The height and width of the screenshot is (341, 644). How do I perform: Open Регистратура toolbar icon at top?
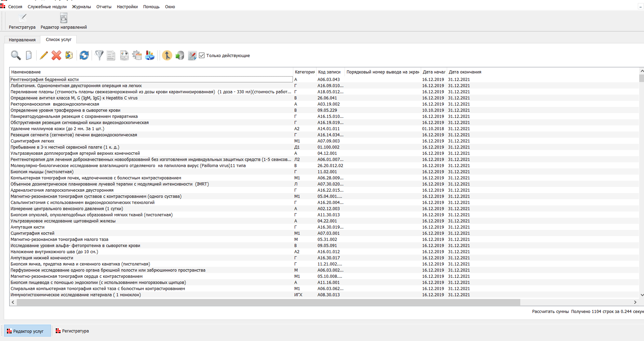tap(22, 21)
